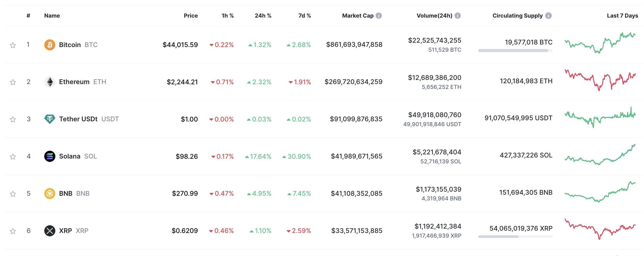
Task: Sort by the 1h % column header
Action: (227, 16)
